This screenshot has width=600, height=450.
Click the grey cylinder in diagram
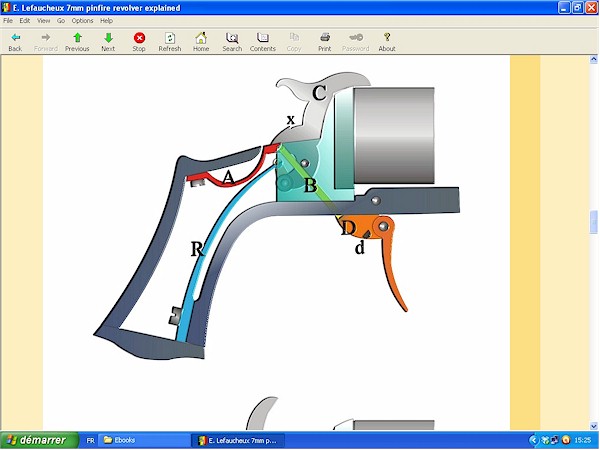click(394, 135)
